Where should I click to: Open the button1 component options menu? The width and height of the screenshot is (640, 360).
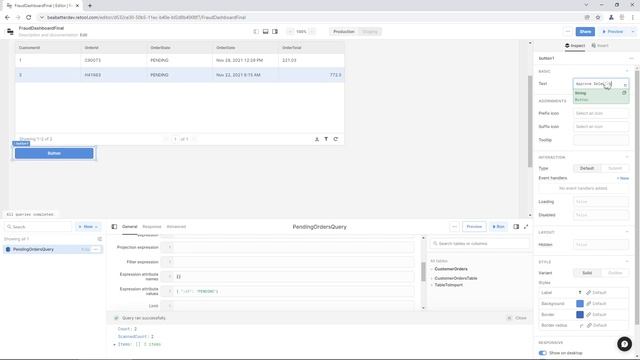point(631,58)
